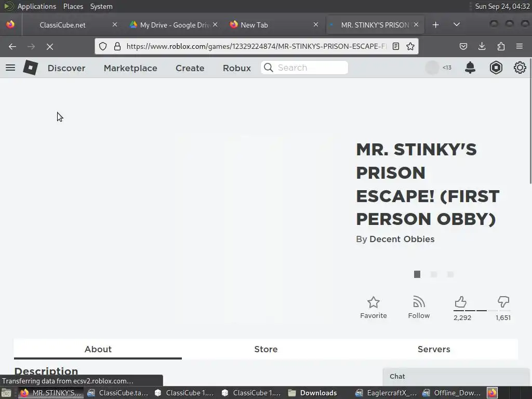532x399 pixels.
Task: Switch to ClassiCube.ta... taskbar item
Action: tap(118, 393)
